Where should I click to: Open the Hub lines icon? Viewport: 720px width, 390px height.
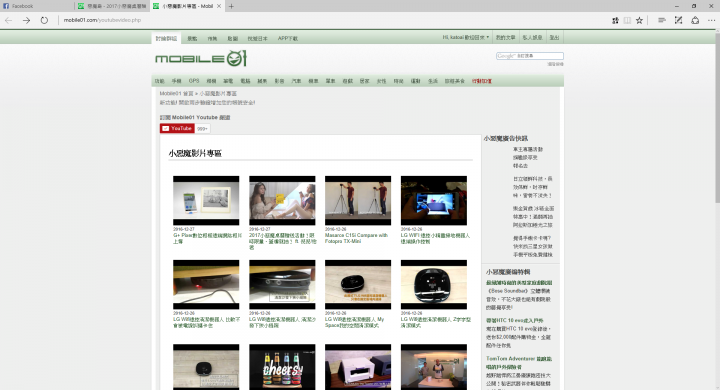[x=662, y=20]
